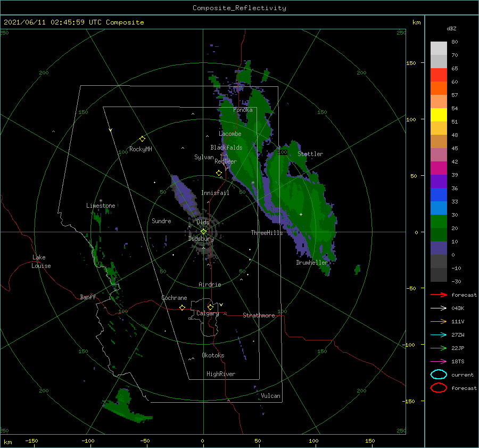
Task: Click the 18TS legend text
Action: pos(458,362)
